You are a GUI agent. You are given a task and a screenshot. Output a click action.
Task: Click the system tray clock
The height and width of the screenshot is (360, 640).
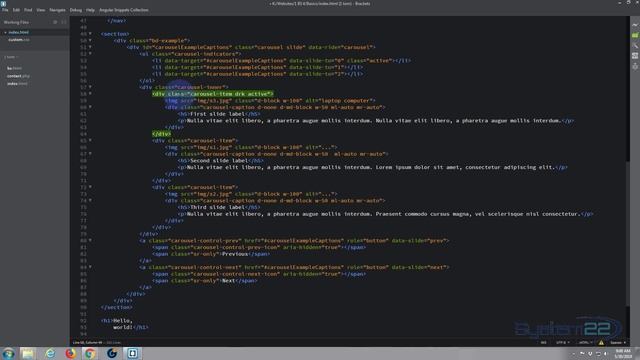tap(623, 353)
